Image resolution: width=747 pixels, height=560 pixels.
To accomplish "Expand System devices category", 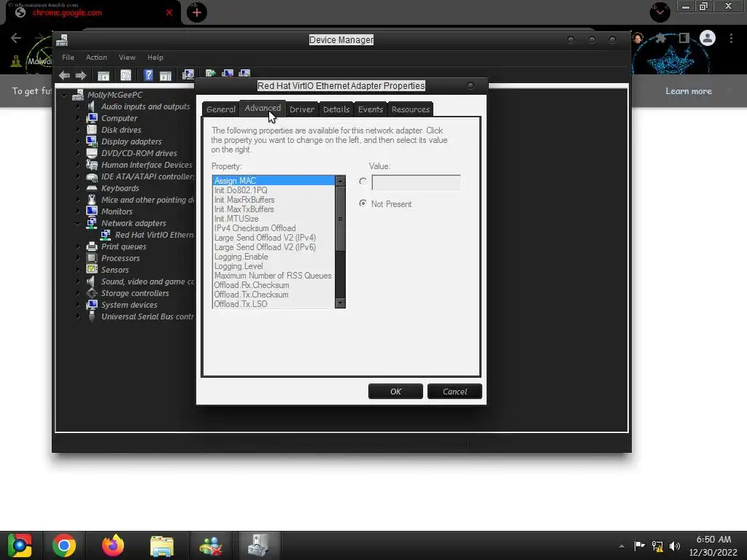I will pos(78,305).
